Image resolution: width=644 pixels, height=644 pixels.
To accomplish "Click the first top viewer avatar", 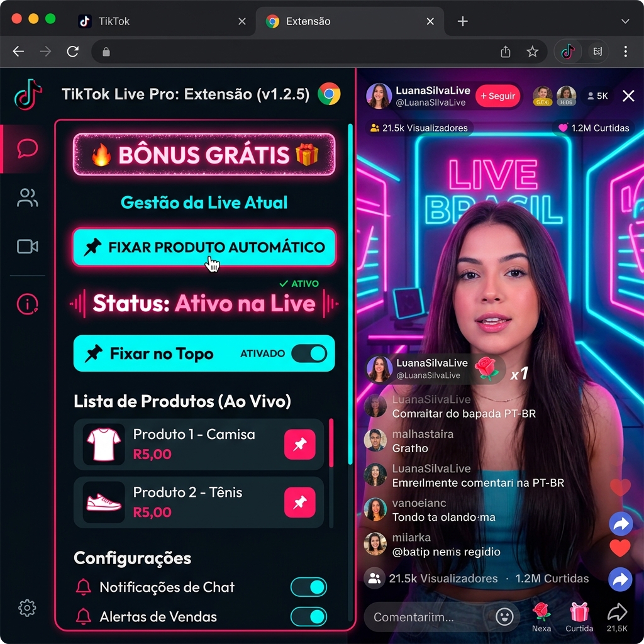I will 543,96.
